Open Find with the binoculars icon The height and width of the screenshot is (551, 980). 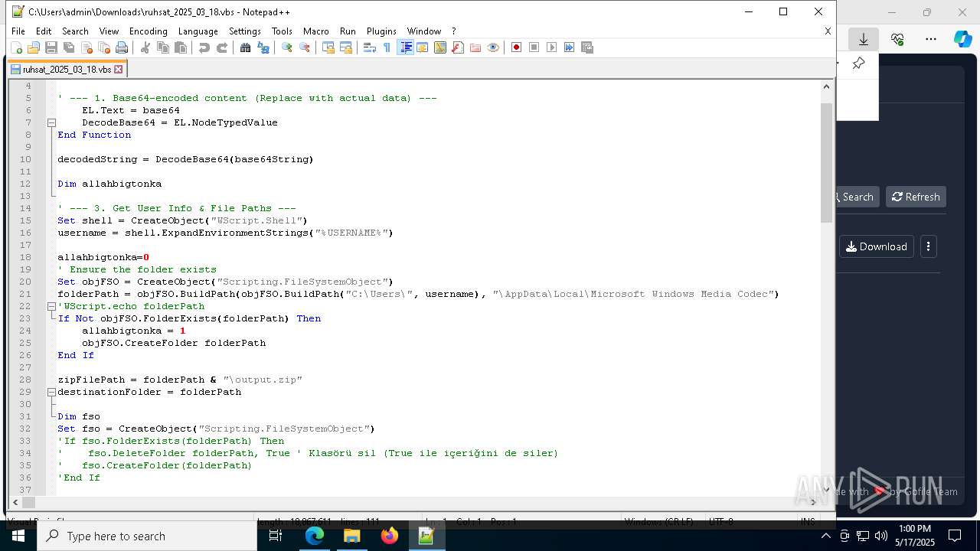[x=246, y=47]
